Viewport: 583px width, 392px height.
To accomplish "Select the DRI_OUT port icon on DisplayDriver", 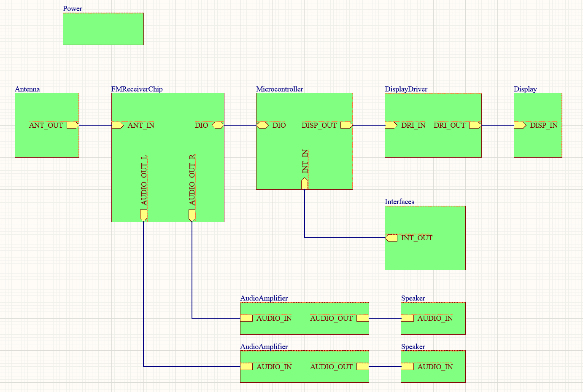I will click(x=475, y=125).
